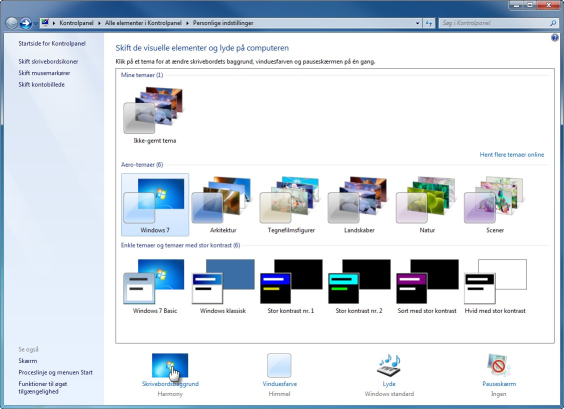Click the refresh button beside address bar
The height and width of the screenshot is (409, 564).
(428, 23)
